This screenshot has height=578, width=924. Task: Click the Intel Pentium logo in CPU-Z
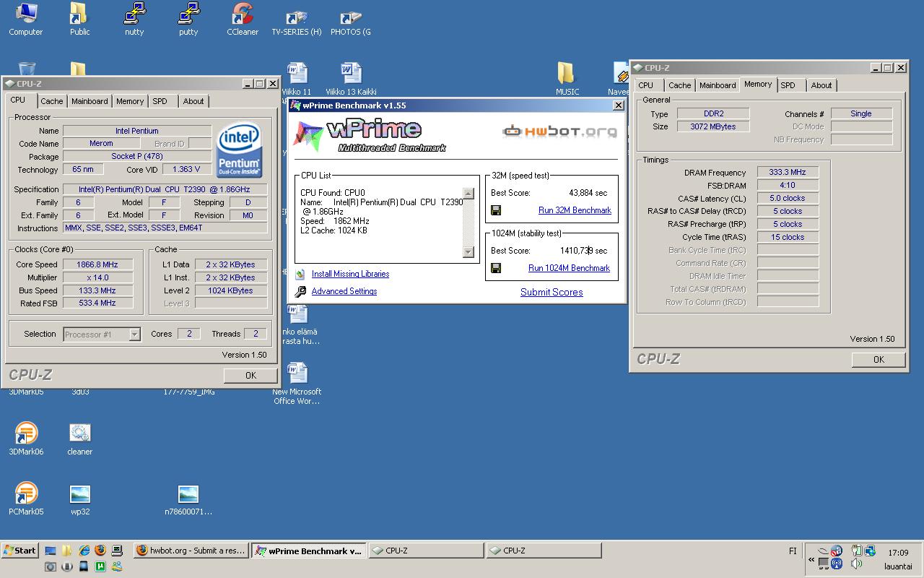coord(239,150)
